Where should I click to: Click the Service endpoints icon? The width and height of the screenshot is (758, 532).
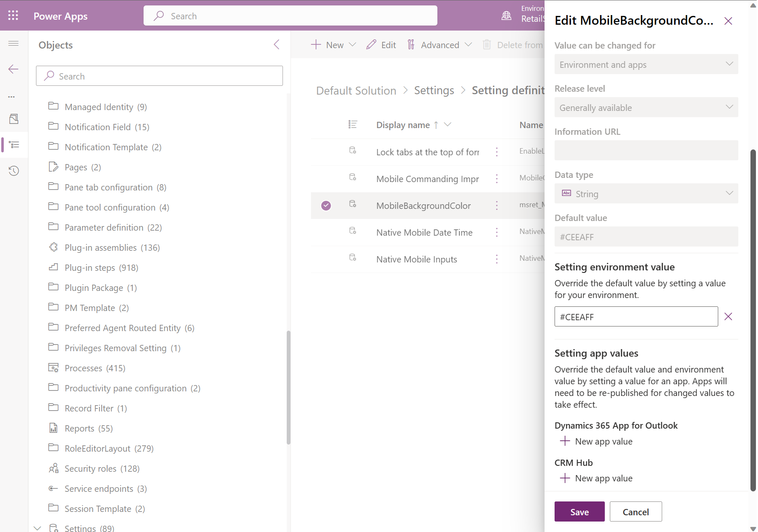point(54,488)
